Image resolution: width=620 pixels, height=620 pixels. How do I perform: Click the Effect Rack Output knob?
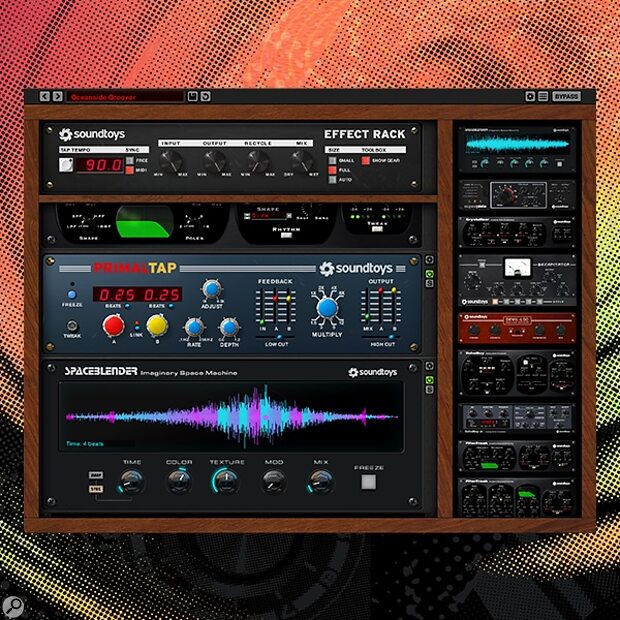pos(215,161)
